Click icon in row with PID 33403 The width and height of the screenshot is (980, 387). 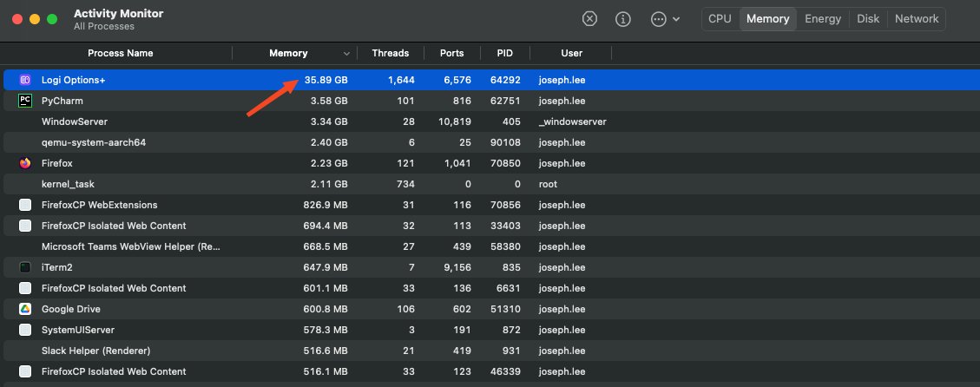click(x=25, y=226)
